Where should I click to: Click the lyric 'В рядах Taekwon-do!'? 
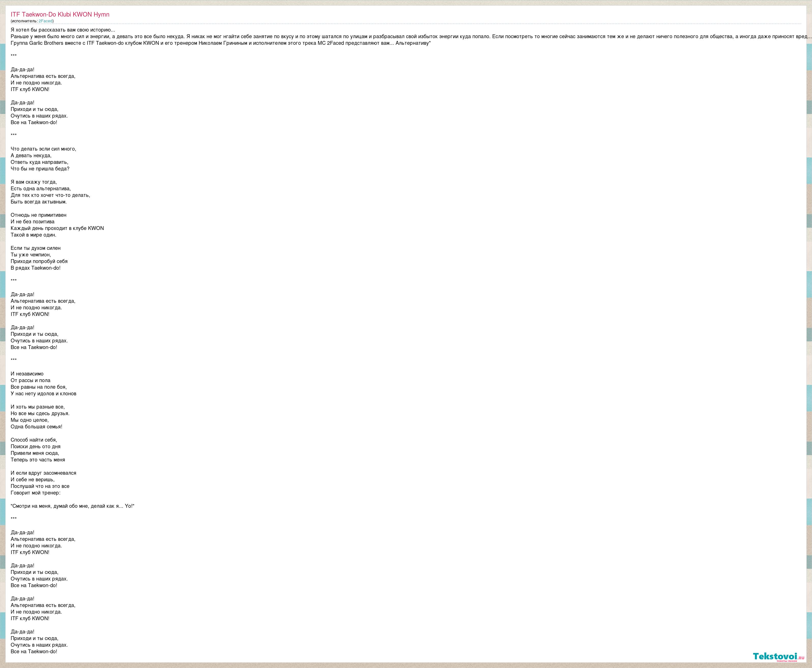[36, 268]
